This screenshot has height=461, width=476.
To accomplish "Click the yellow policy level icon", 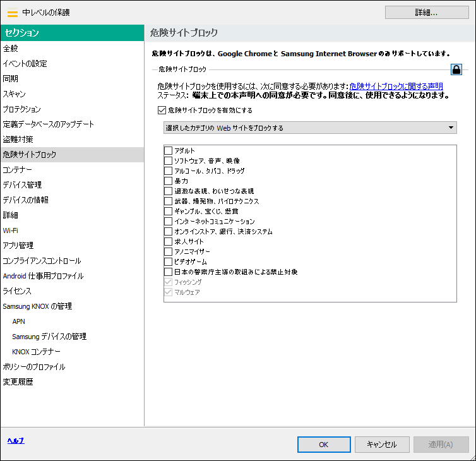I will pyautogui.click(x=12, y=13).
